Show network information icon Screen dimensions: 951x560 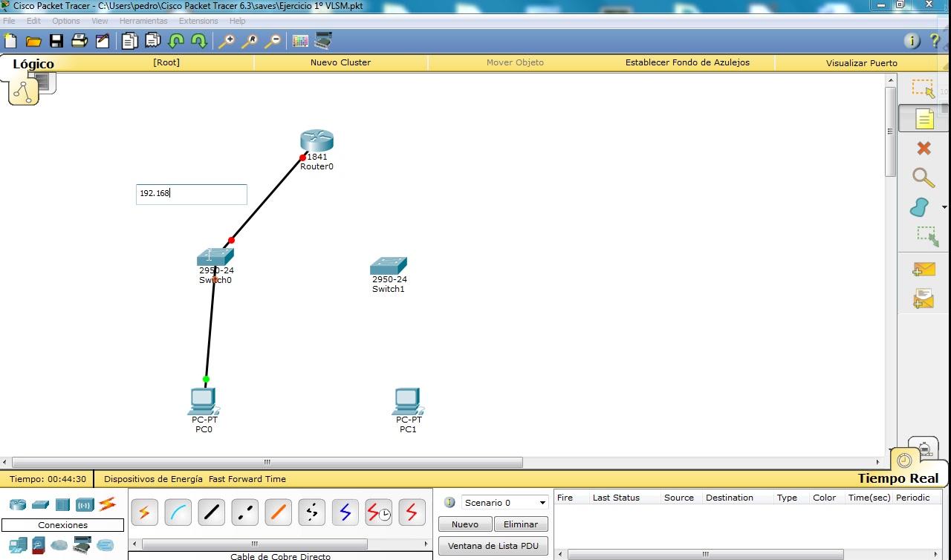pos(912,41)
